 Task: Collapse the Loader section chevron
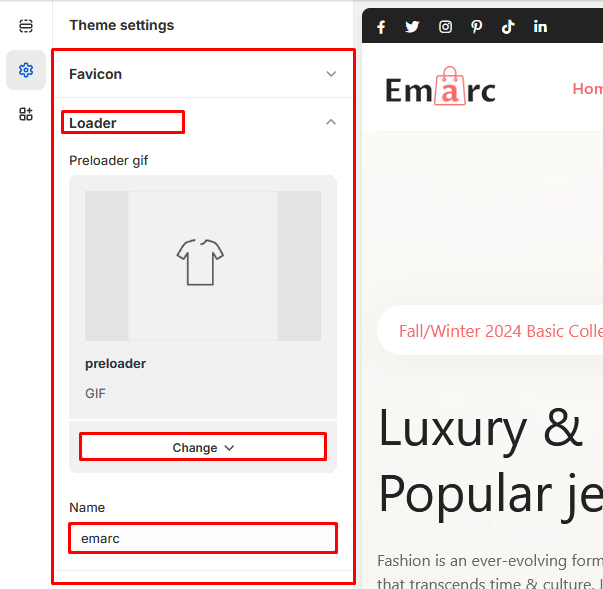coord(331,122)
